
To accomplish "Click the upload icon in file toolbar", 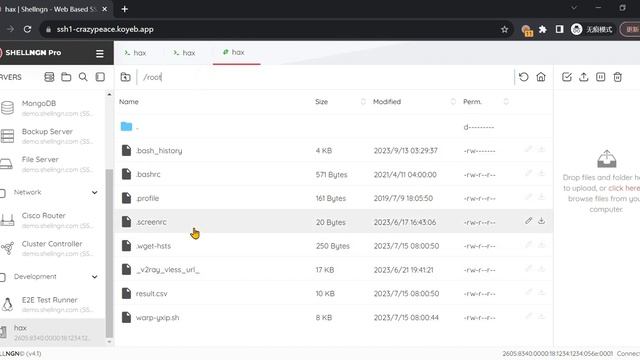I will (584, 77).
